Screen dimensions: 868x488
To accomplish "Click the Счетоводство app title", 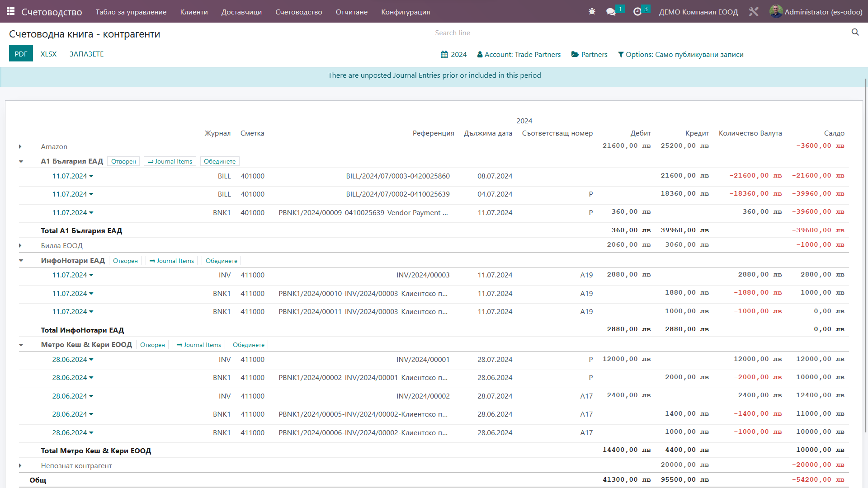I will [52, 12].
